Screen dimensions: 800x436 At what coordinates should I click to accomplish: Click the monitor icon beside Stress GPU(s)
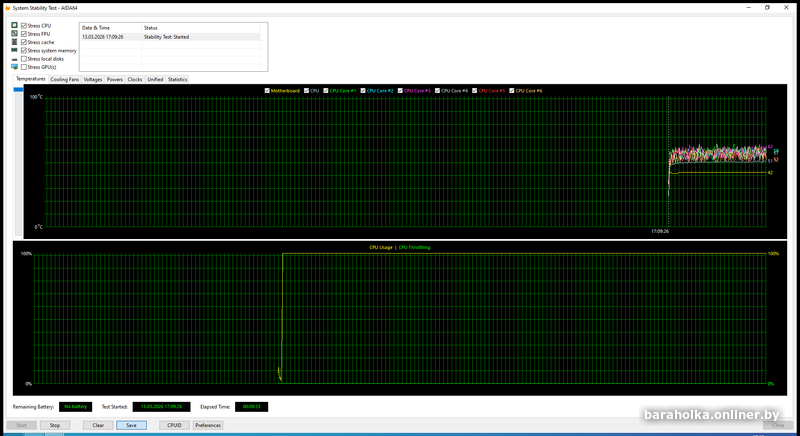pyautogui.click(x=14, y=67)
